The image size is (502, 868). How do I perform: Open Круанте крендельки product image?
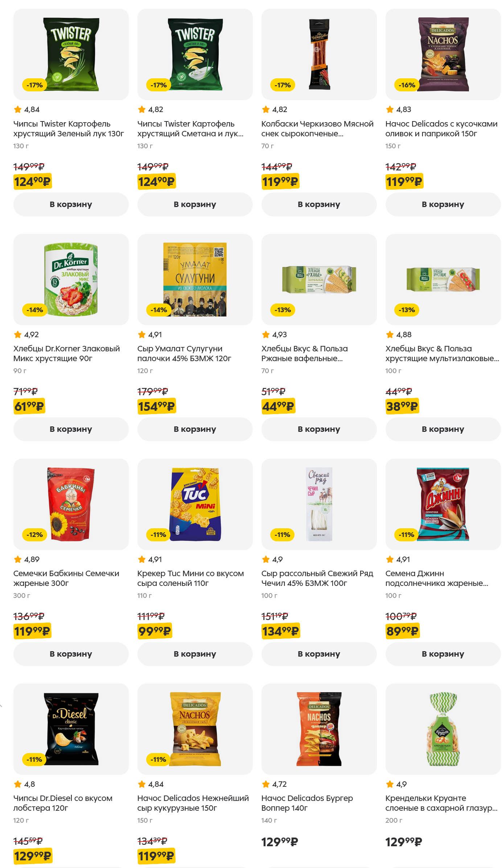pos(443,729)
